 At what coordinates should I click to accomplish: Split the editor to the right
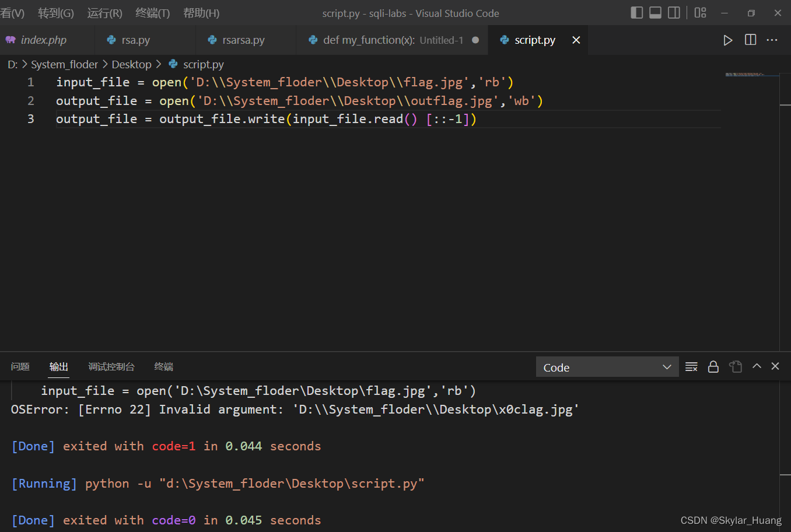pyautogui.click(x=751, y=40)
